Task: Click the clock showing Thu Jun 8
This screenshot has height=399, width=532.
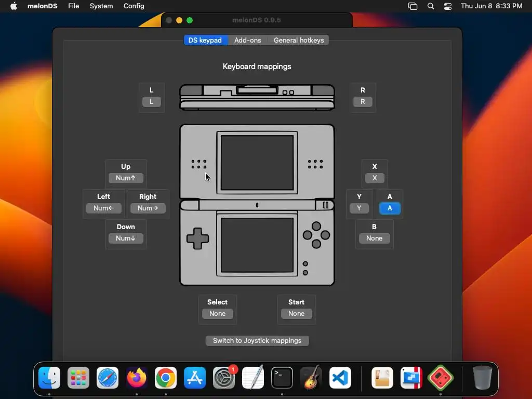Action: pos(491,6)
